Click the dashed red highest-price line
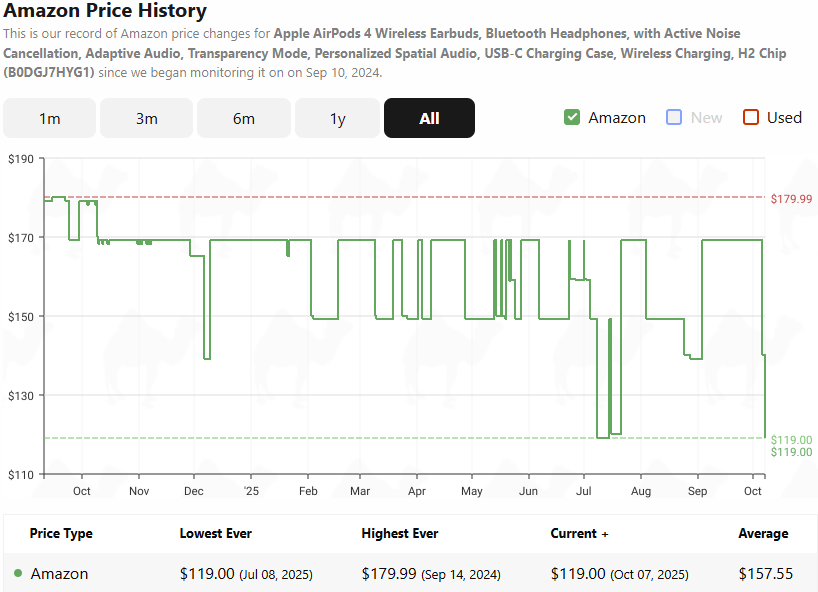 (400, 199)
